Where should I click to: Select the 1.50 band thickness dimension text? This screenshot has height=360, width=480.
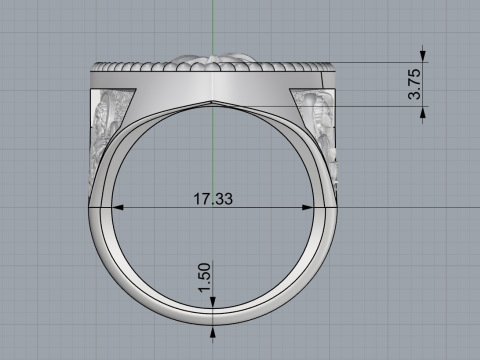tap(205, 277)
